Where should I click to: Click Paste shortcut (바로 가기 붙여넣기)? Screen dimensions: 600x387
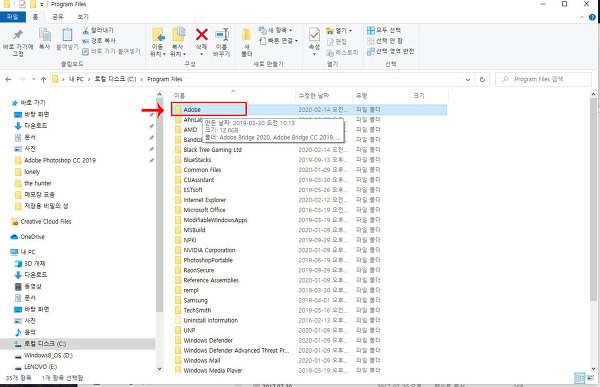tap(111, 51)
